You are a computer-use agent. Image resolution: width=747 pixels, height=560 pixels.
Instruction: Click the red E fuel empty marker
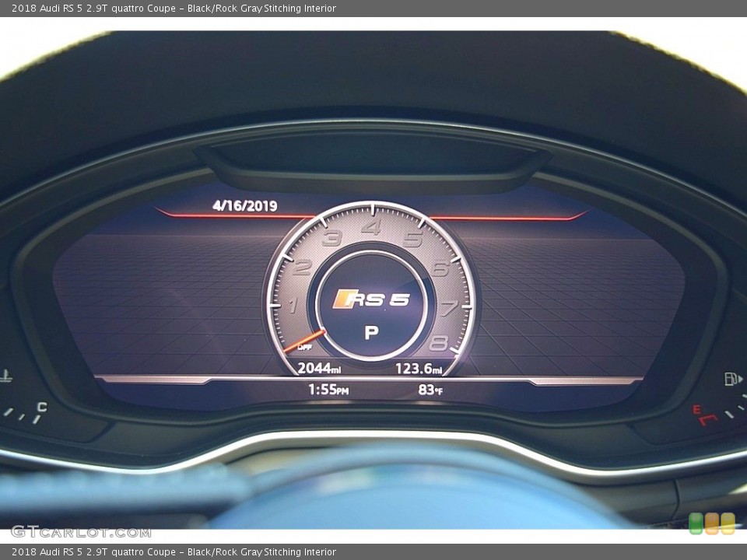[x=696, y=410]
